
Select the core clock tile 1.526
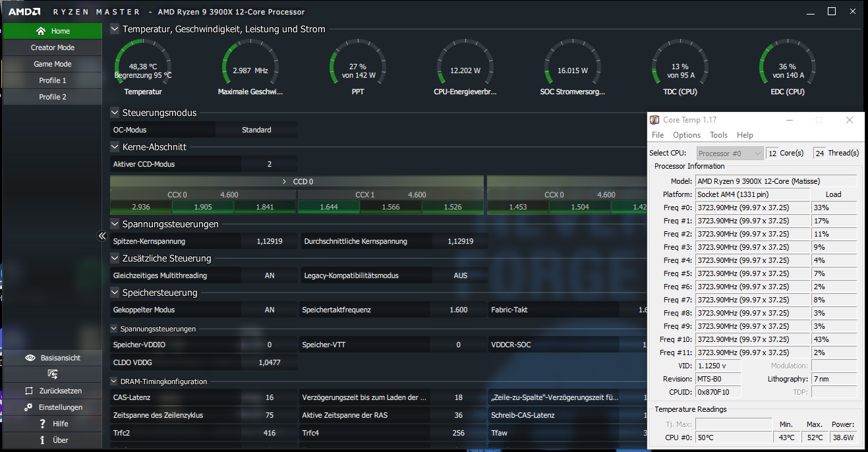[452, 207]
